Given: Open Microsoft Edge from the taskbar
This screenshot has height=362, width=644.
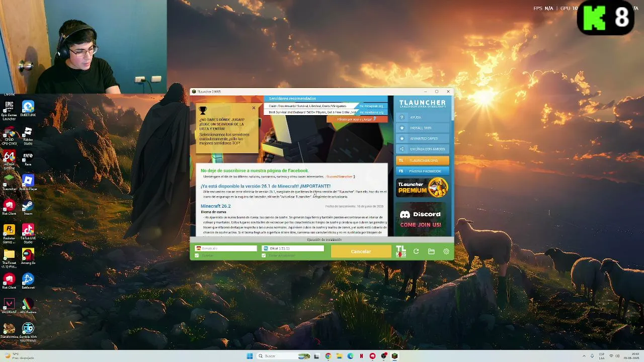Looking at the screenshot, I should [350, 356].
